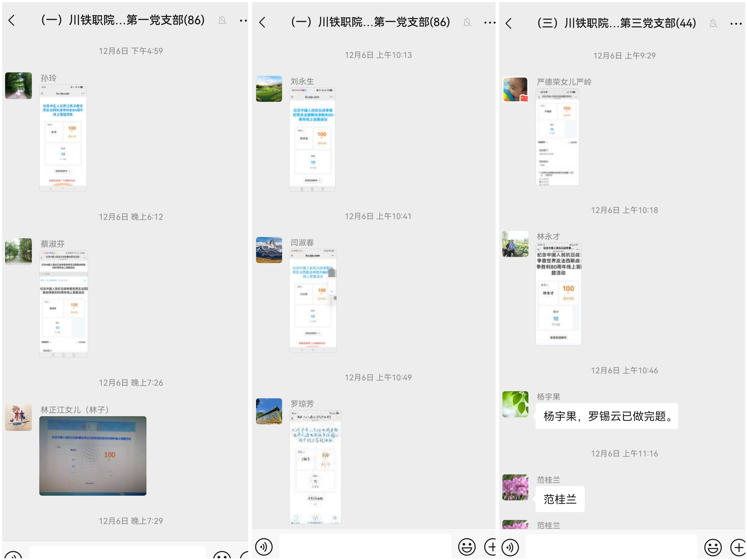The image size is (747, 560).
Task: Tap back arrow in third branch chat
Action: 509,23
